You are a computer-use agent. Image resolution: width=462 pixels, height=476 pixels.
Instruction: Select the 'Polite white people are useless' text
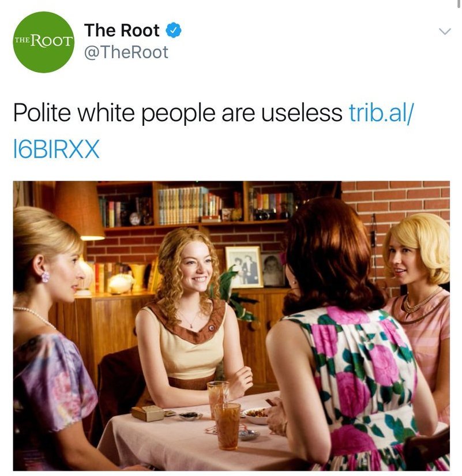[x=178, y=114]
